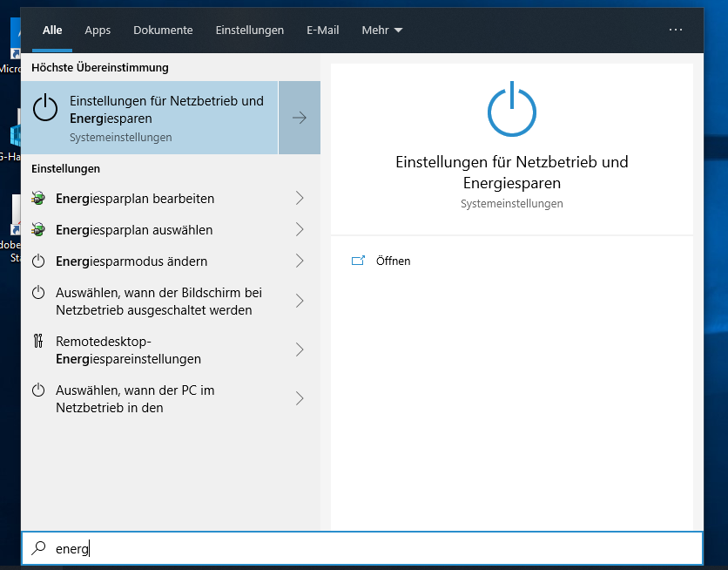Open top result Einstellungen für Netzbetrieb und Energiesparen
Screen dimensions: 728x570
150,118
